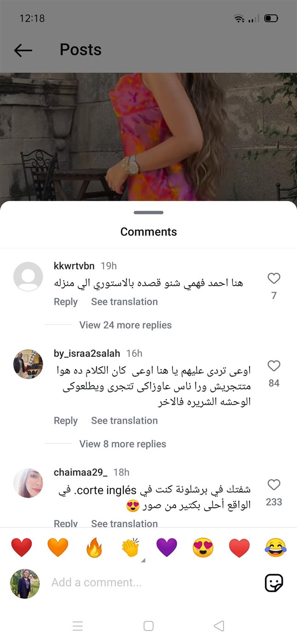Open chaimaa29_ profile picture
This screenshot has height=644, width=297.
pyautogui.click(x=28, y=483)
